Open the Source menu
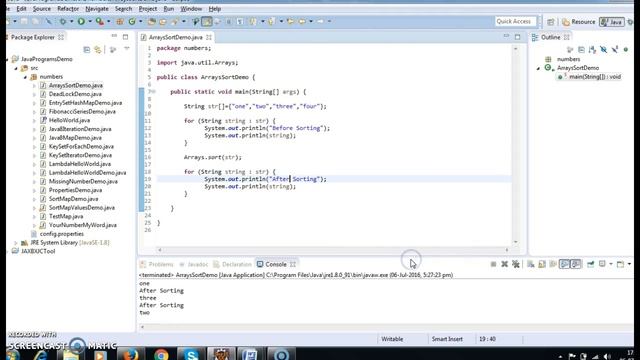This screenshot has width=640, height=360. pos(42,9)
